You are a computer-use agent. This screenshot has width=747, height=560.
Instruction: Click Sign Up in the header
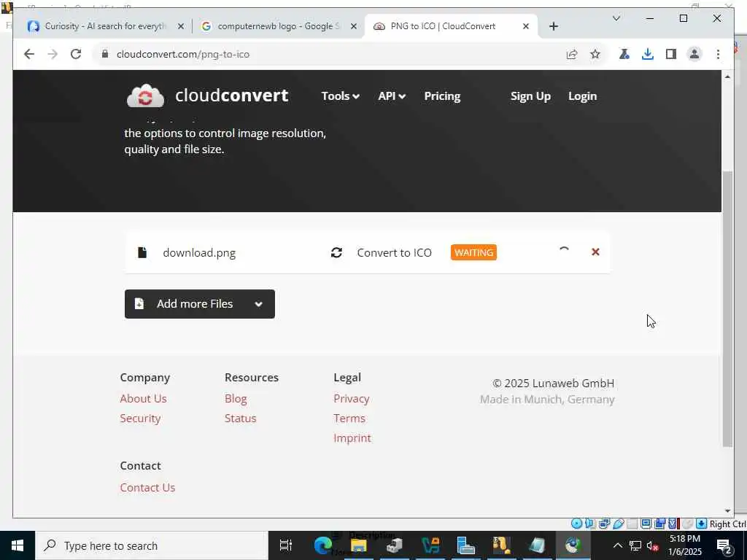530,96
